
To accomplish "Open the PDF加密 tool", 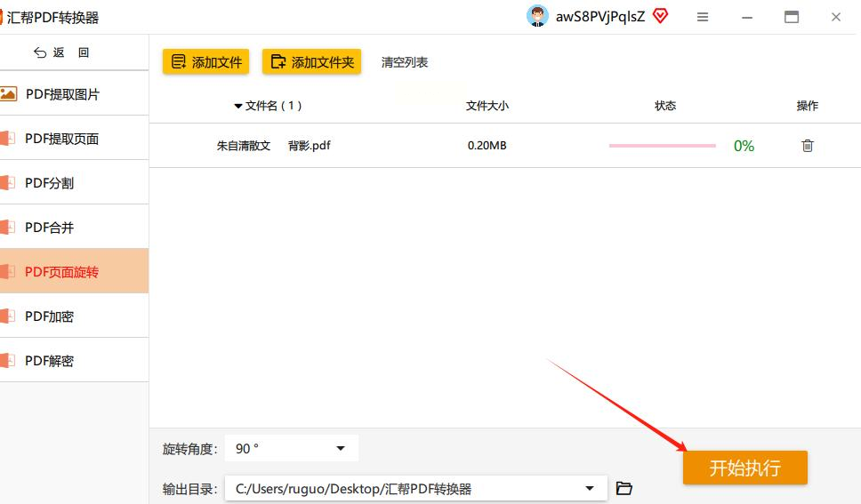I will [74, 316].
